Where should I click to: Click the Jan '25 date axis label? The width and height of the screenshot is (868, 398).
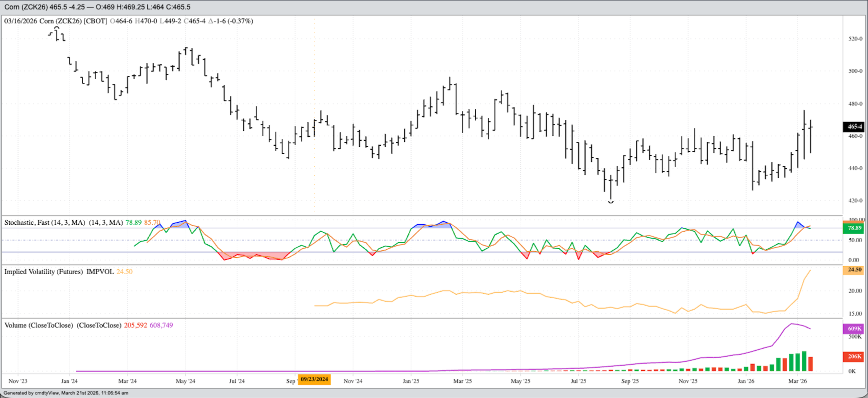(x=411, y=381)
